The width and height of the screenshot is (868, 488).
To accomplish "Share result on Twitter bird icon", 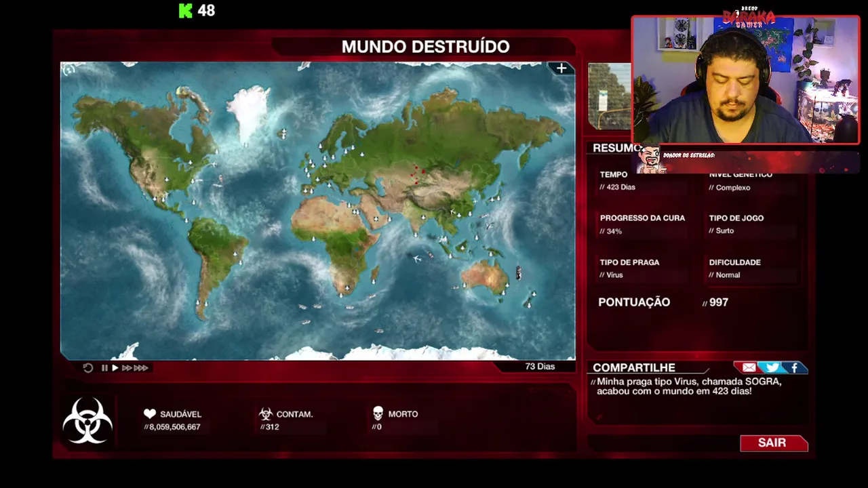I will pyautogui.click(x=772, y=367).
